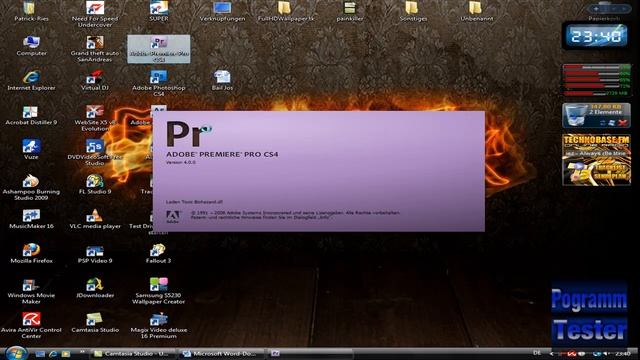Select the Computer desktop icon
This screenshot has height=360, width=640.
31,46
